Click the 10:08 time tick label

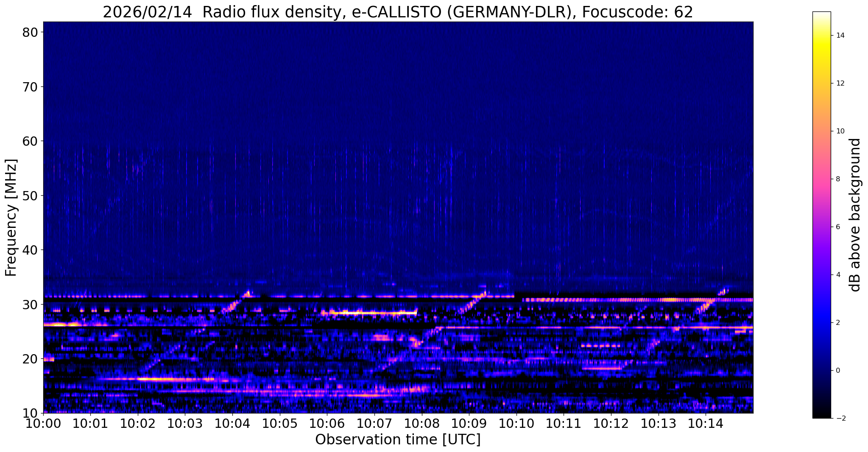click(421, 424)
